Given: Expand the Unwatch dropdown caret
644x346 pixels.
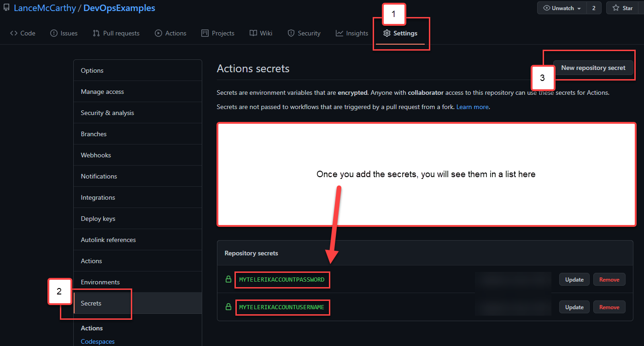Looking at the screenshot, I should (x=579, y=8).
